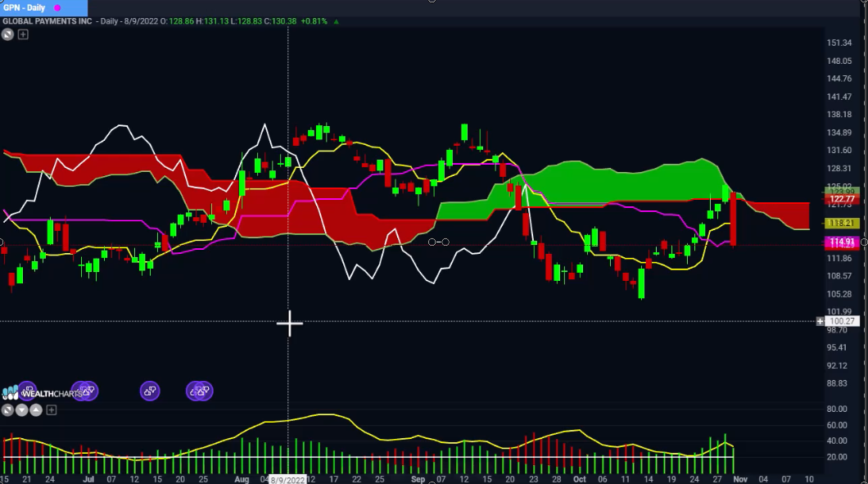Click the +0.81% change value

(314, 21)
